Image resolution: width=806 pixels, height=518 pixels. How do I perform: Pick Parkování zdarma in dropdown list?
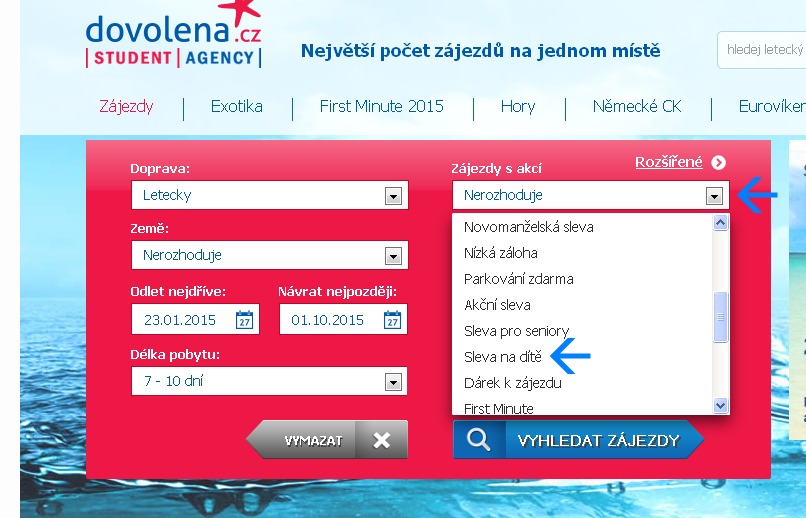(x=518, y=279)
